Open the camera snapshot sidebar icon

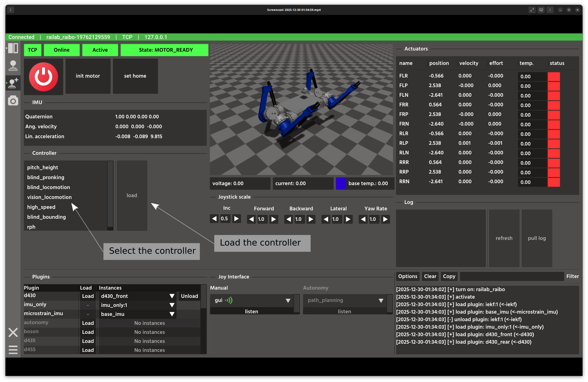[x=13, y=101]
